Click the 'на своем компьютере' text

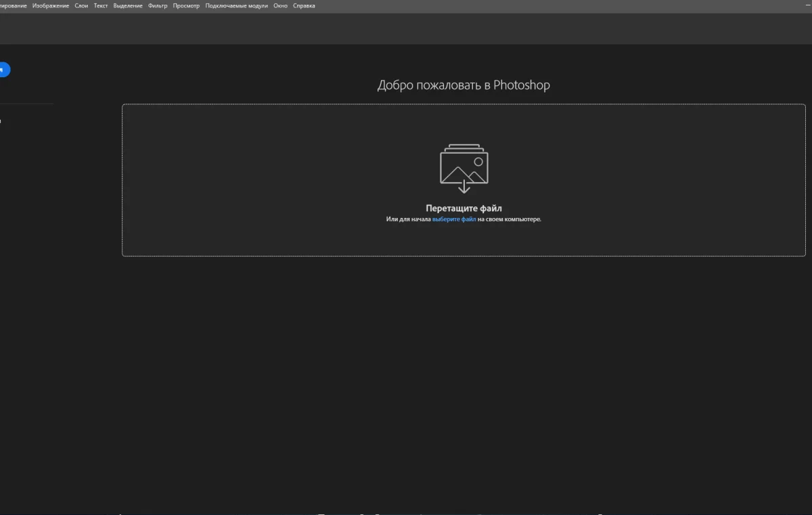[x=510, y=219]
